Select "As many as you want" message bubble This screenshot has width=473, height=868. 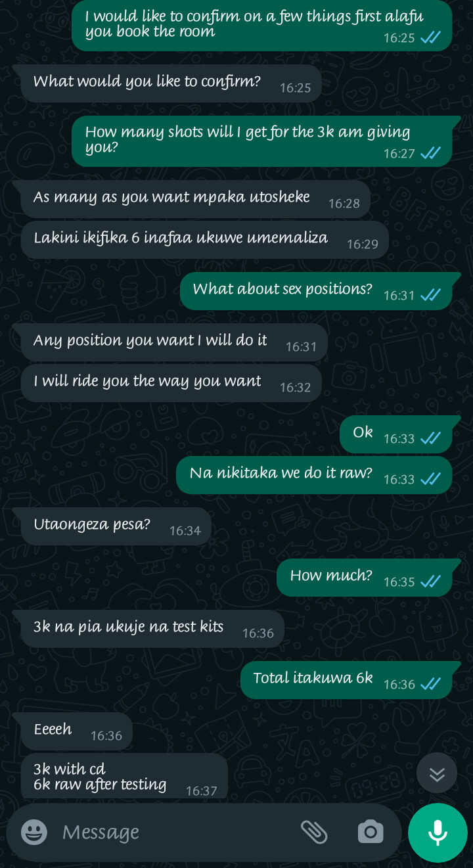(x=195, y=198)
